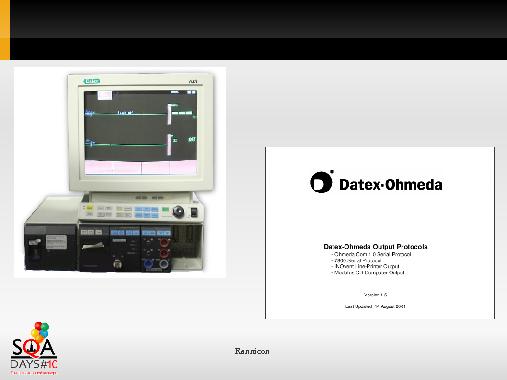
Task: Click the green key beside the rotary knob
Action: [165, 210]
